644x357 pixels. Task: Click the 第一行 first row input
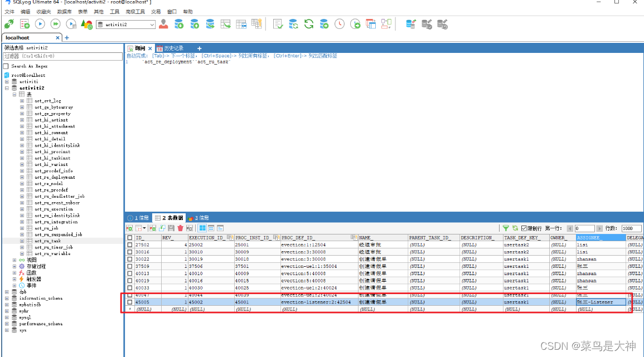tap(585, 228)
